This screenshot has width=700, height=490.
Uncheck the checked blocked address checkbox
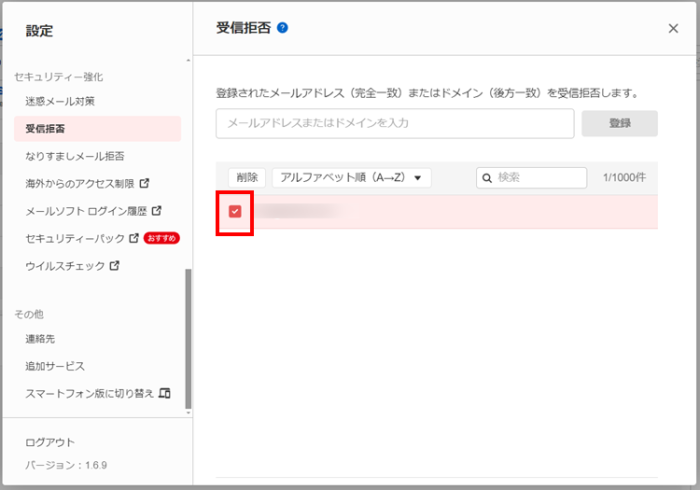(x=235, y=211)
